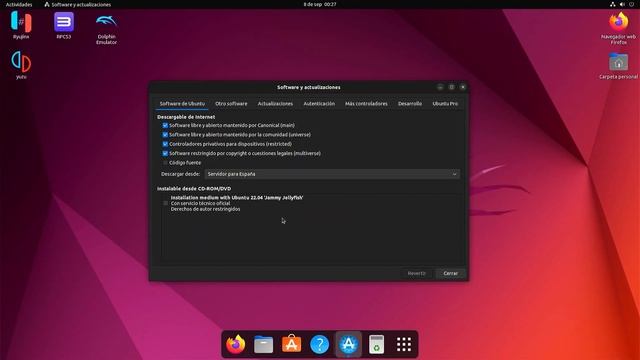Close the Software y actualizaciones window
640x360 pixels.
coord(463,87)
